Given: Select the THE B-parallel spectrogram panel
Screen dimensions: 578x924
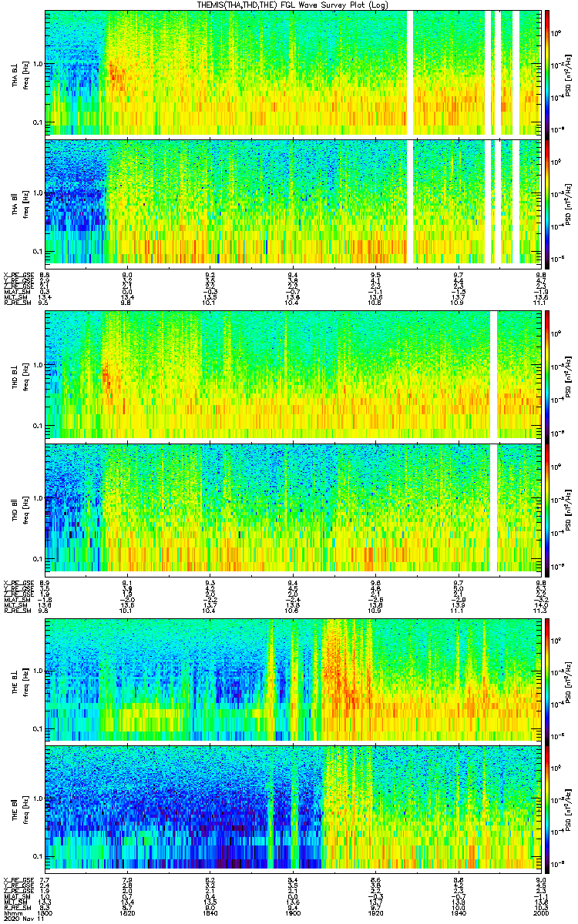Looking at the screenshot, I should point(293,808).
